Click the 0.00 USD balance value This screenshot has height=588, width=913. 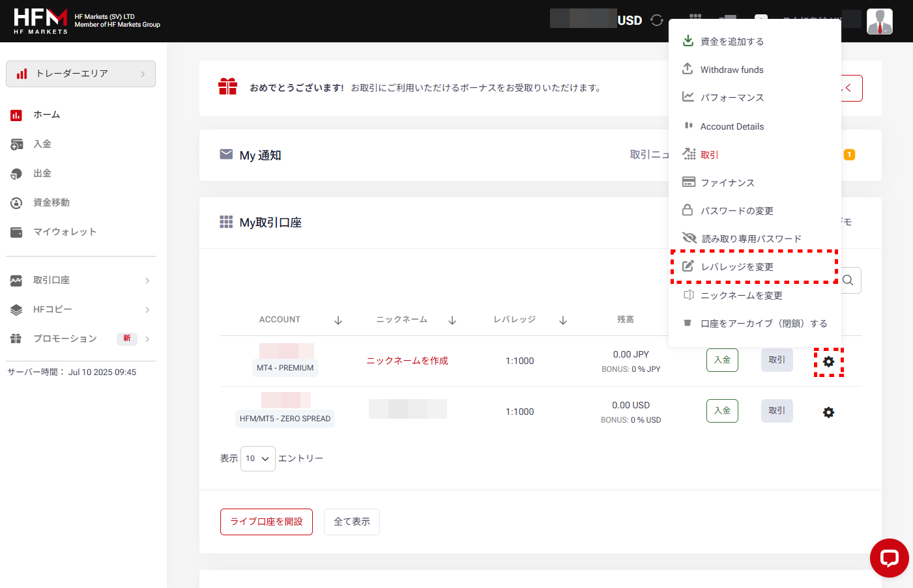click(x=631, y=405)
